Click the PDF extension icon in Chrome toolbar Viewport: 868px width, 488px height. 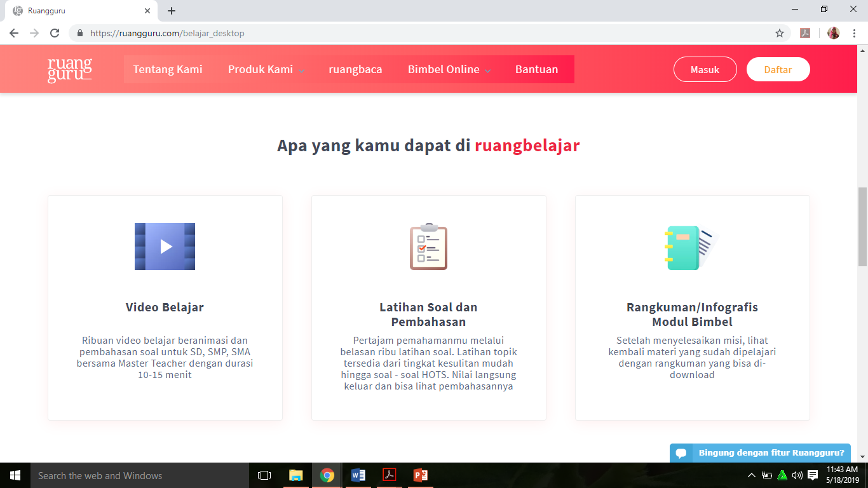pyautogui.click(x=805, y=33)
